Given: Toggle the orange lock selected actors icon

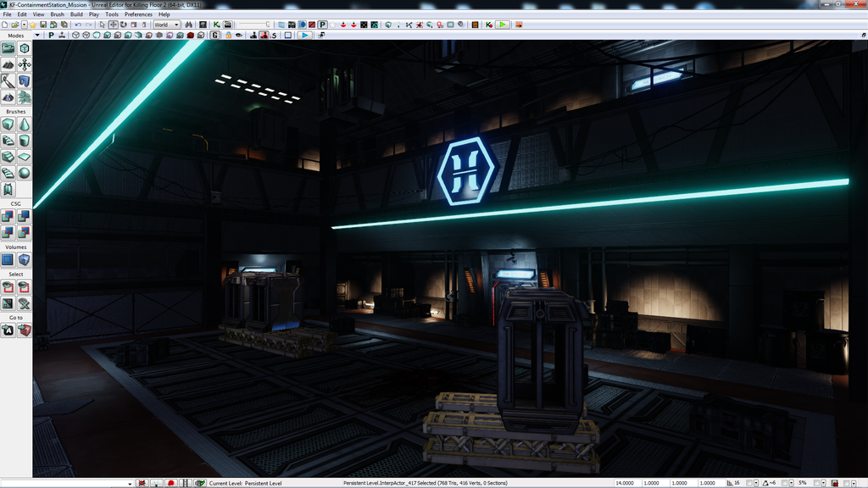Looking at the screenshot, I should pos(228,36).
